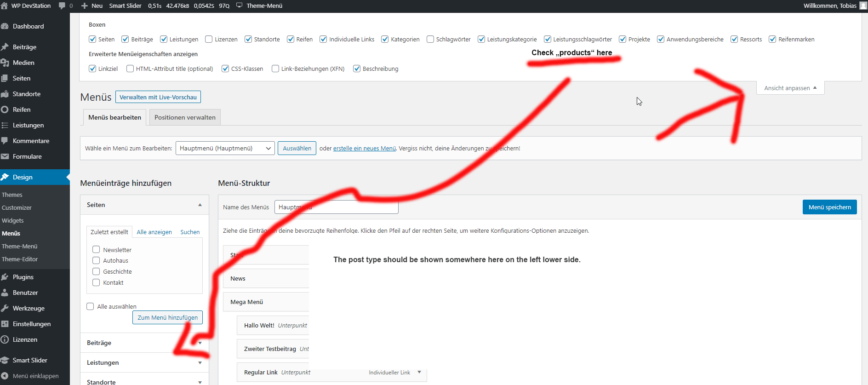Uncheck the Projekte checkbox
868x385 pixels.
click(x=622, y=39)
